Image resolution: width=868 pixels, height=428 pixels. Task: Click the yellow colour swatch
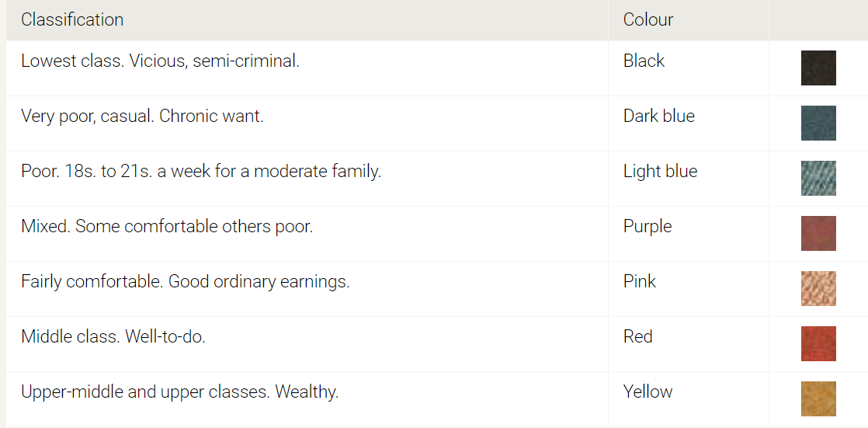pos(818,398)
